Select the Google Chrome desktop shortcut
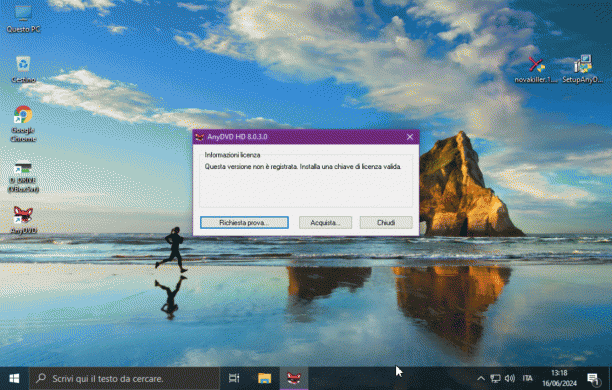 point(23,123)
